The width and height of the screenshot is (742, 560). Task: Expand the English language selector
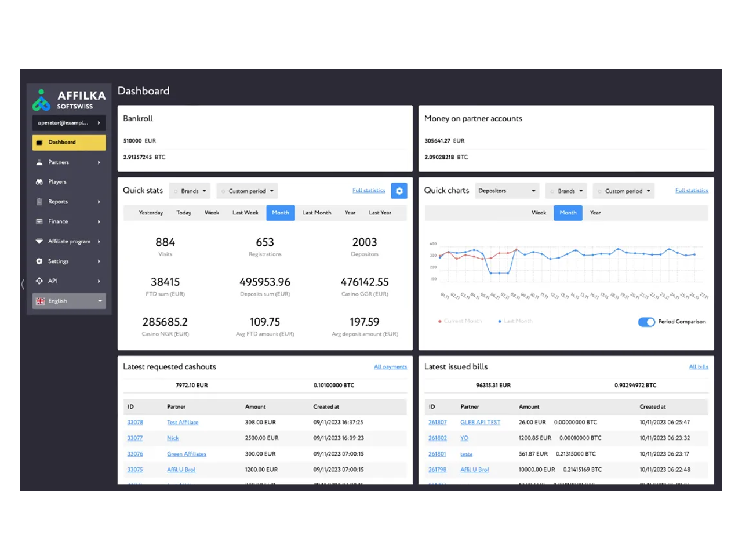click(x=68, y=301)
